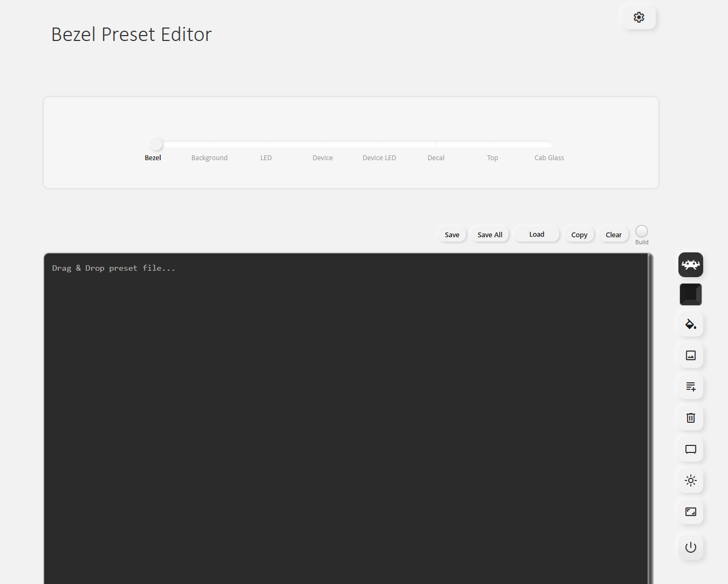Click the trash delete icon
728x584 pixels.
click(690, 418)
